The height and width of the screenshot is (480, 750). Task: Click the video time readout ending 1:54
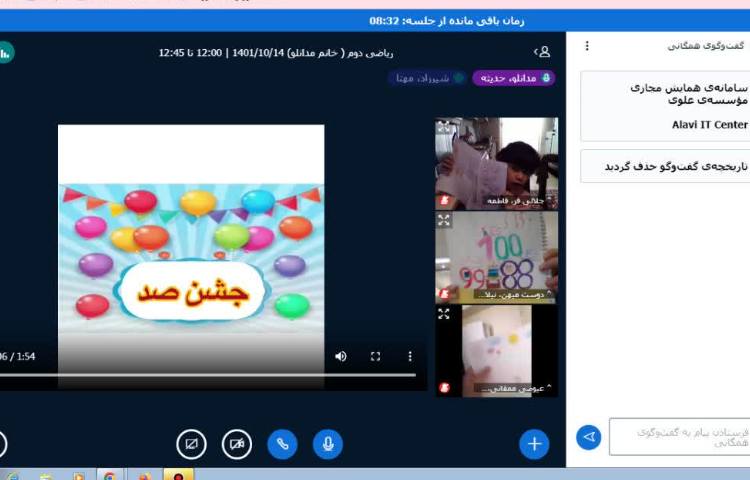(x=18, y=356)
